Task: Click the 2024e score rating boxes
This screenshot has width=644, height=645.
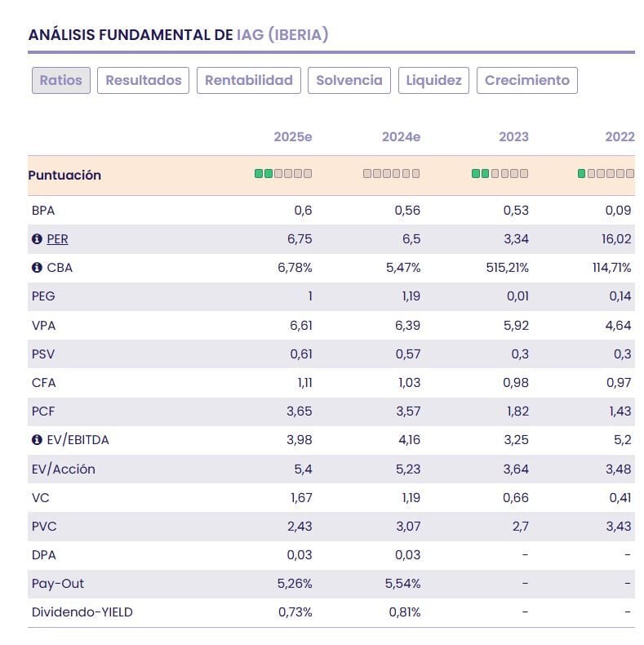Action: [x=391, y=174]
